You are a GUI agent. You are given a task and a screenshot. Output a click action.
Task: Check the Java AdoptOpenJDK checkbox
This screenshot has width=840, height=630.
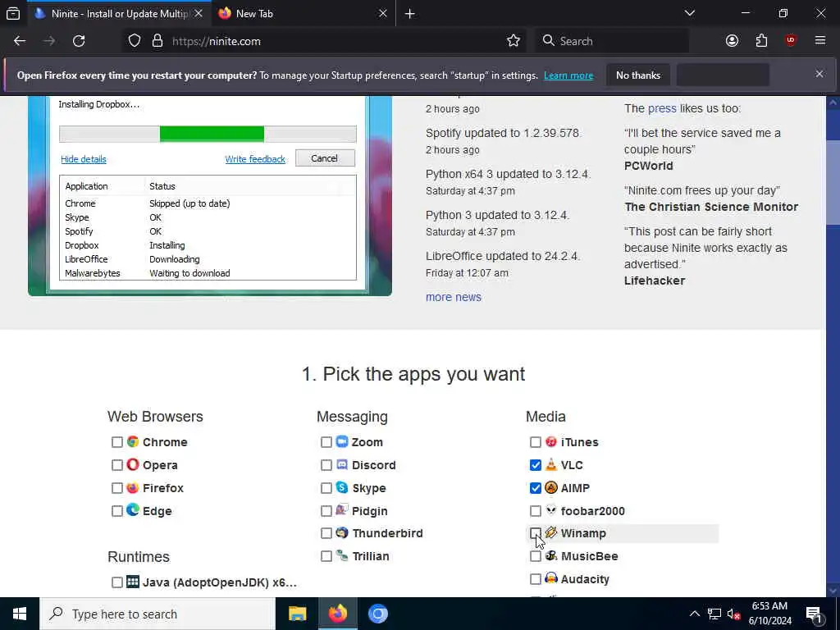[x=116, y=582]
